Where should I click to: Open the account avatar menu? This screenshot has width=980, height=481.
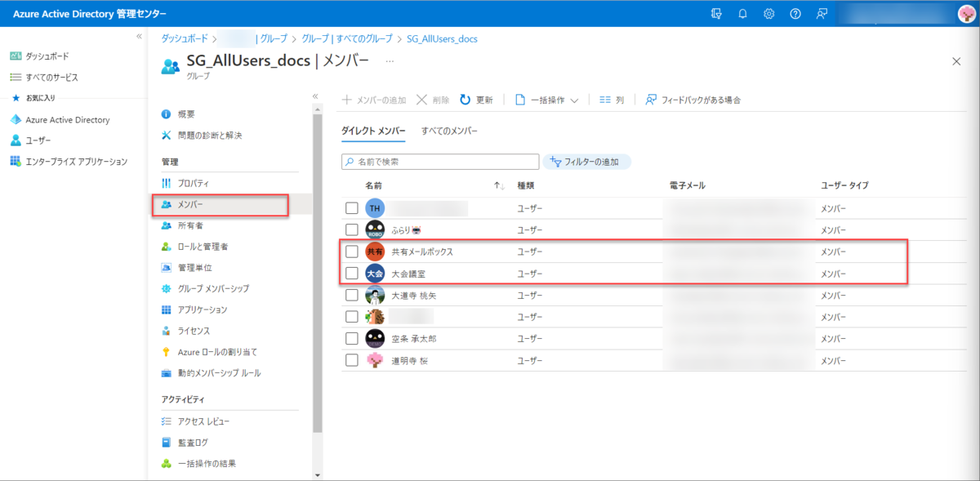[965, 14]
